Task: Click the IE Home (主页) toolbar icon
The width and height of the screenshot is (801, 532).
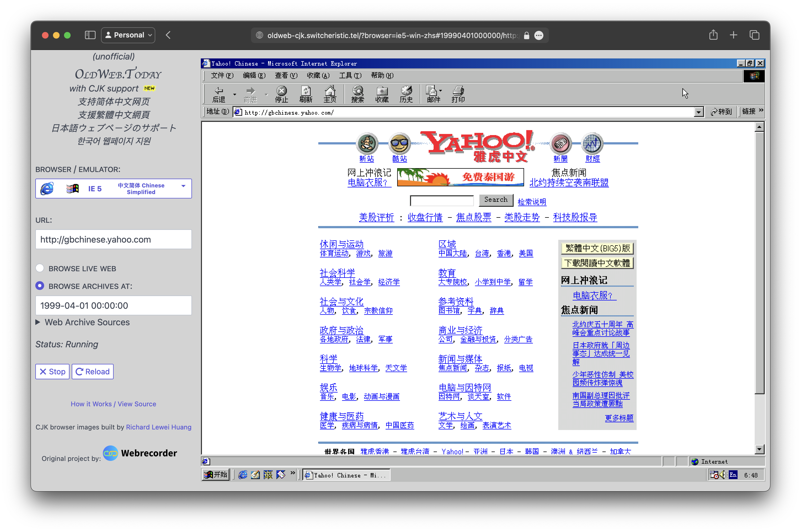Action: coord(330,93)
